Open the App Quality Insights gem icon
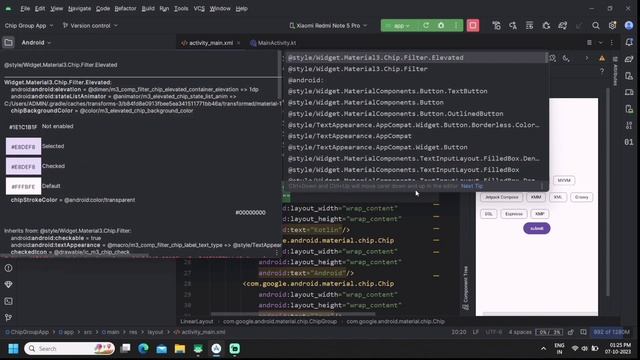 click(x=8, y=284)
